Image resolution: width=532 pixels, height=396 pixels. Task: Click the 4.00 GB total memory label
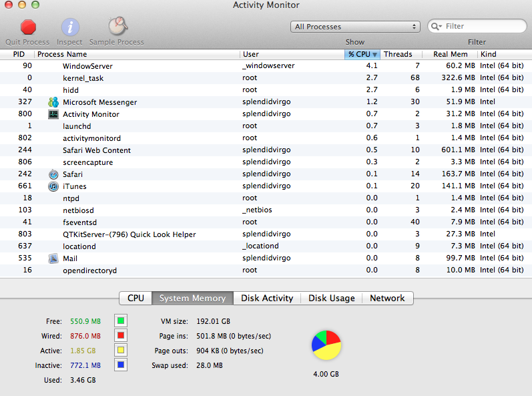(326, 374)
